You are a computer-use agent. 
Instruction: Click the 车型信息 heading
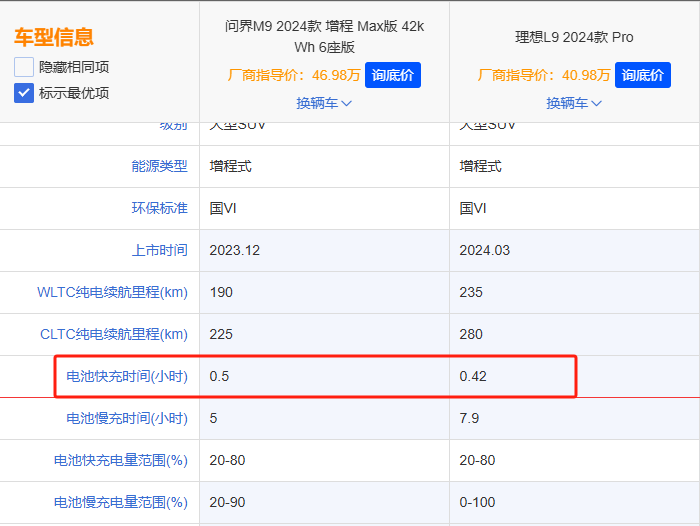tap(54, 38)
